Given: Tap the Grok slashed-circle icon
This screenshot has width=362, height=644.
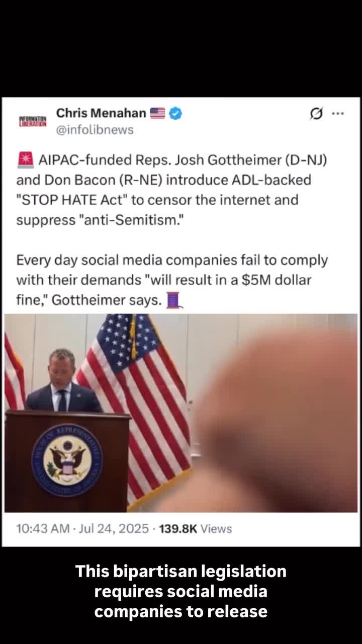Looking at the screenshot, I should 316,114.
